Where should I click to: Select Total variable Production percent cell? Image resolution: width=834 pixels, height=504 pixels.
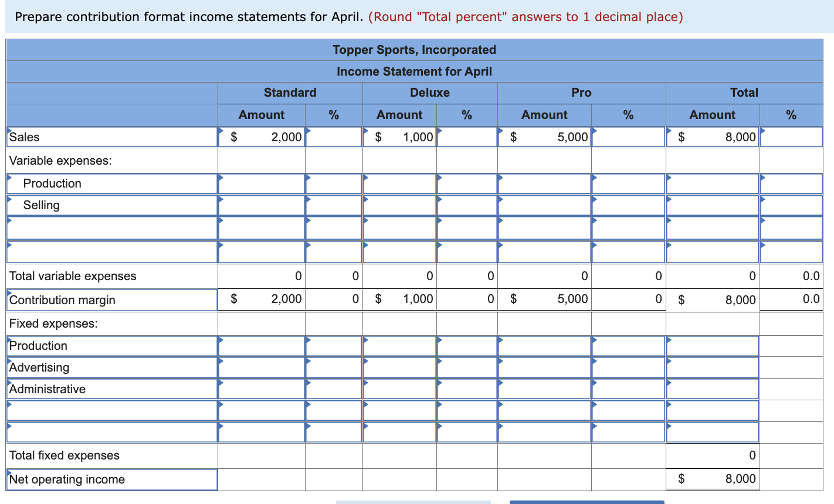[791, 183]
